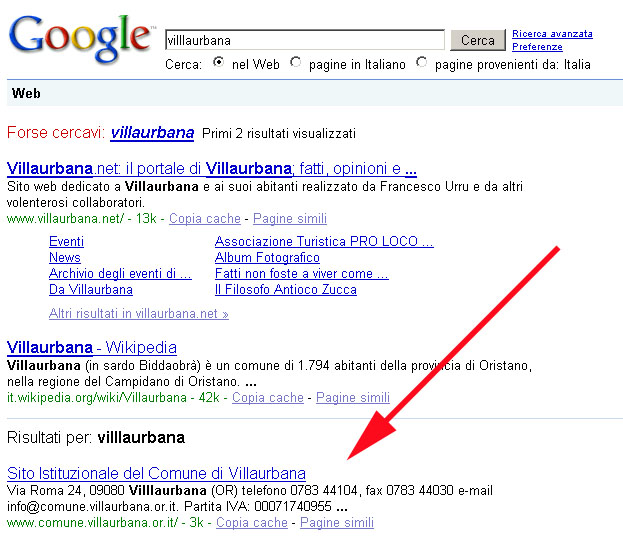Open 'Il Filosofo Antioco Zucca' sitelink
Viewport: 623px width, 545px height.
(286, 289)
